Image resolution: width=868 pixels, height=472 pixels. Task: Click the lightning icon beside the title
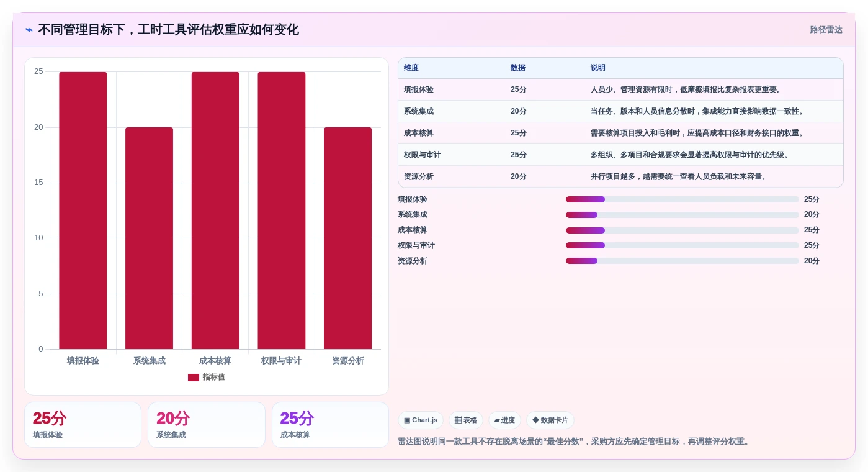tap(29, 30)
